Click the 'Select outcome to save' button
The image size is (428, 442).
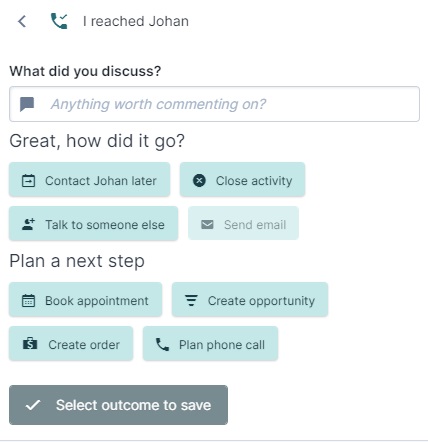click(x=118, y=405)
